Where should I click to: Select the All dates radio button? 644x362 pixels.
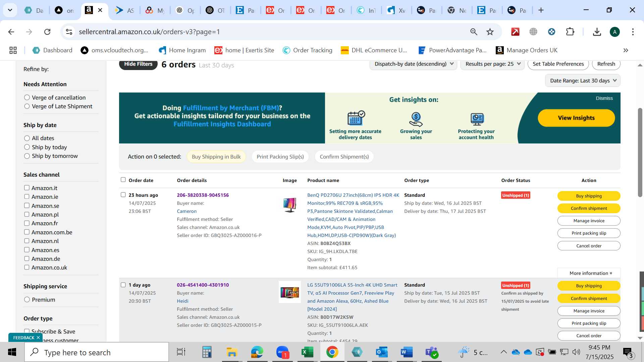(27, 138)
